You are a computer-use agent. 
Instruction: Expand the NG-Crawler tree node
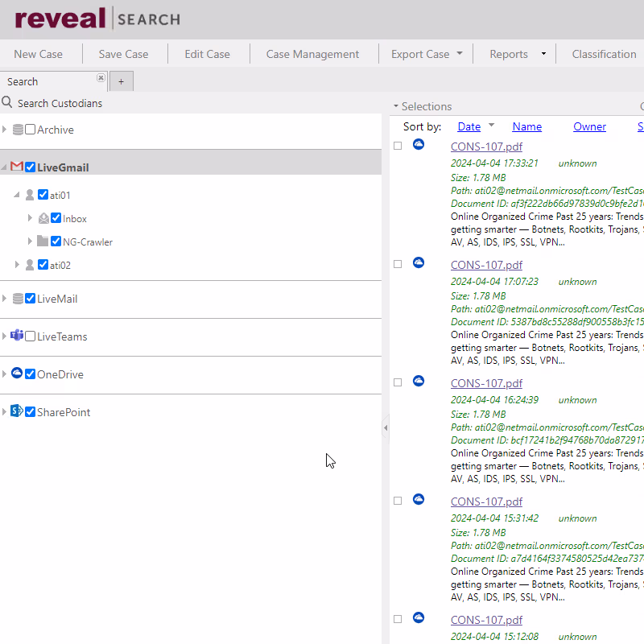point(30,242)
